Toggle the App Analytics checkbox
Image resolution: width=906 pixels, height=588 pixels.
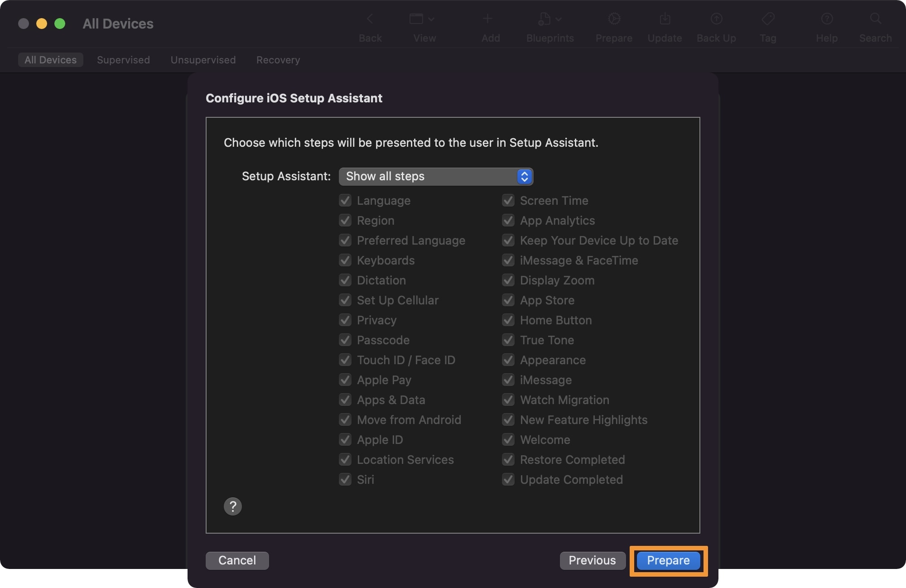508,220
